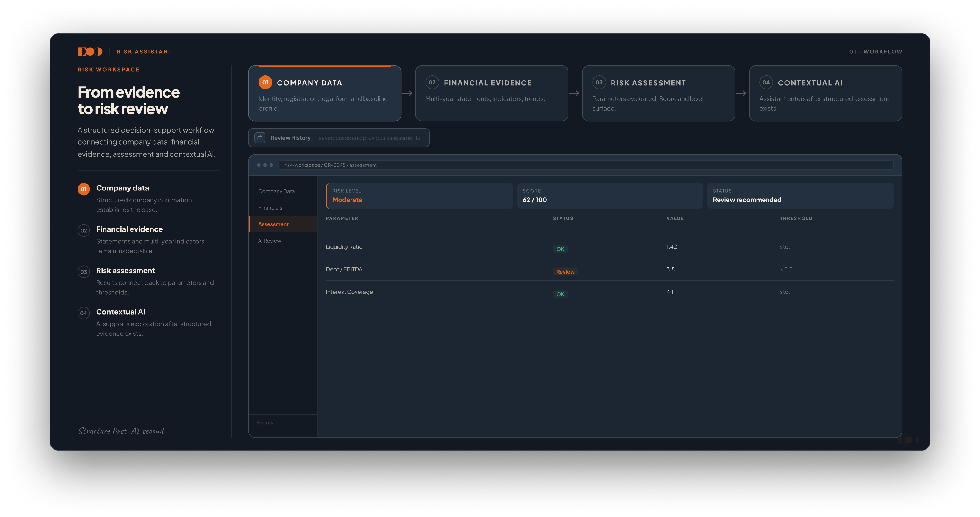Click the threshold < 3.5 cell
Viewport: 980px width, 517px height.
(786, 269)
